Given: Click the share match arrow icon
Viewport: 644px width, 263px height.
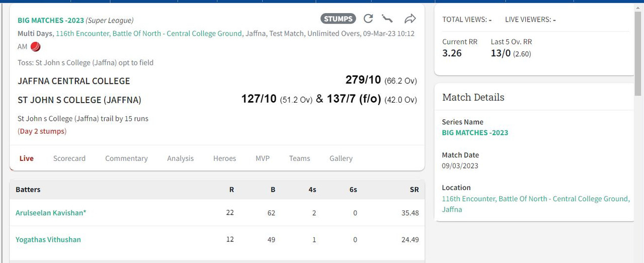Looking at the screenshot, I should pos(410,19).
